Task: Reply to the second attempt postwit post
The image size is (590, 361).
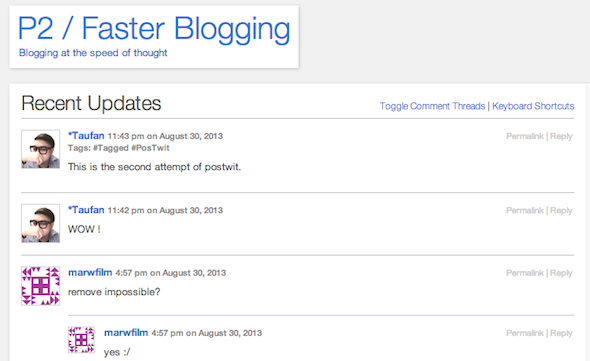Action: pyautogui.click(x=561, y=136)
